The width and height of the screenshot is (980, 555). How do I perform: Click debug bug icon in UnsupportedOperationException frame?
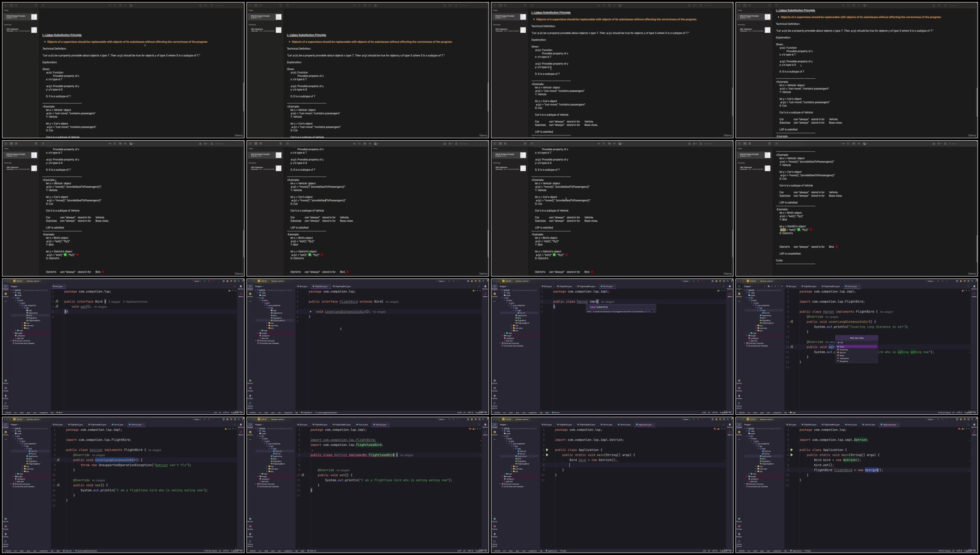click(x=209, y=419)
